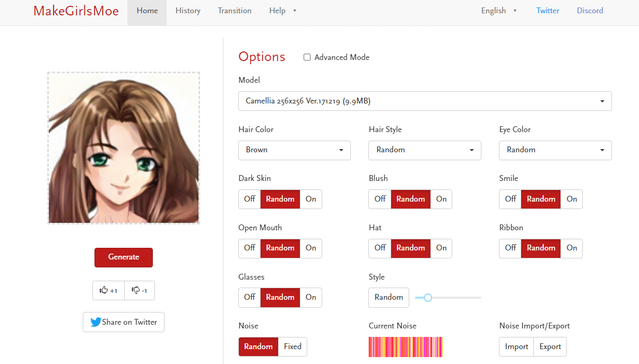The image size is (639, 364).
Task: Enable the Hat option
Action: [441, 248]
